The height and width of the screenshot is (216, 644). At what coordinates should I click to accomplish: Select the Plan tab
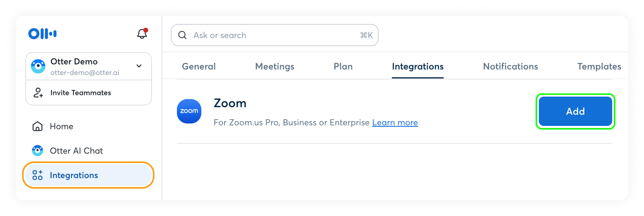tap(343, 66)
